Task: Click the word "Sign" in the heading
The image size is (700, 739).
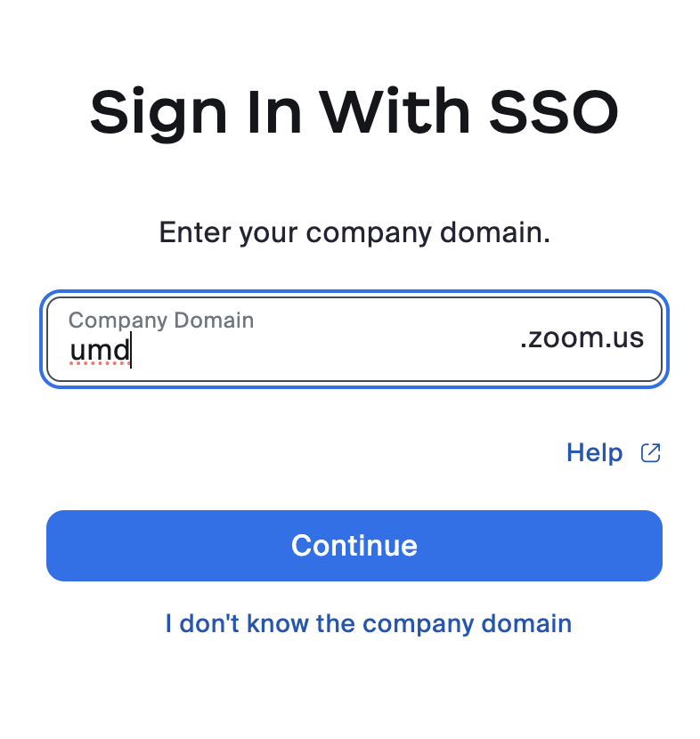Action: [159, 115]
